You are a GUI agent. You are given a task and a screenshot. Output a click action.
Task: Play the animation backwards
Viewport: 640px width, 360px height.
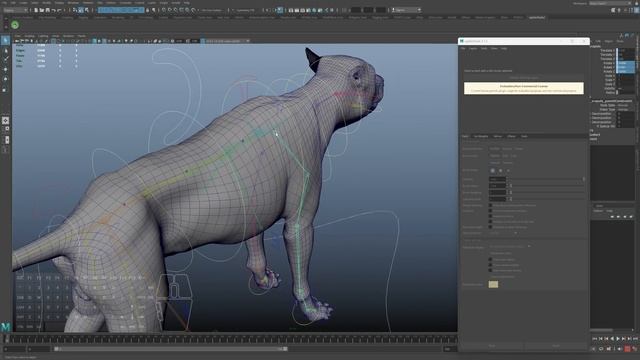click(x=612, y=339)
